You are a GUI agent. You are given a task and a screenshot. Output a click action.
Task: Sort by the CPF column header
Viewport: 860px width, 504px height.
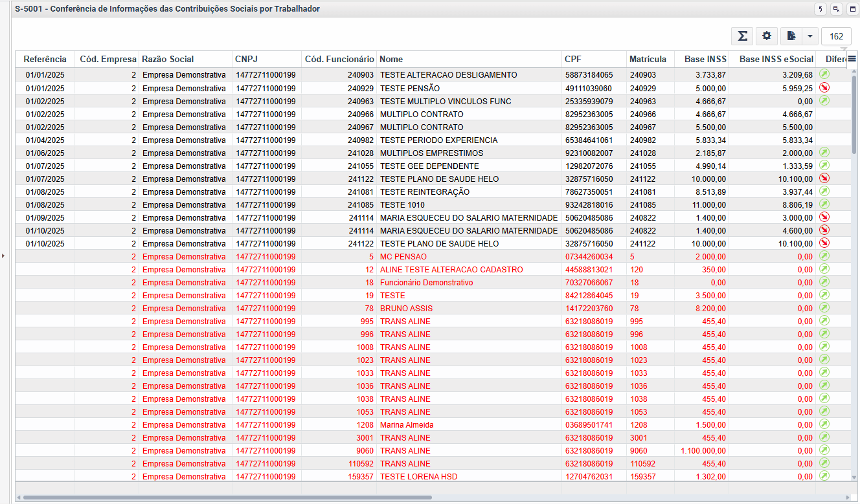tap(594, 59)
